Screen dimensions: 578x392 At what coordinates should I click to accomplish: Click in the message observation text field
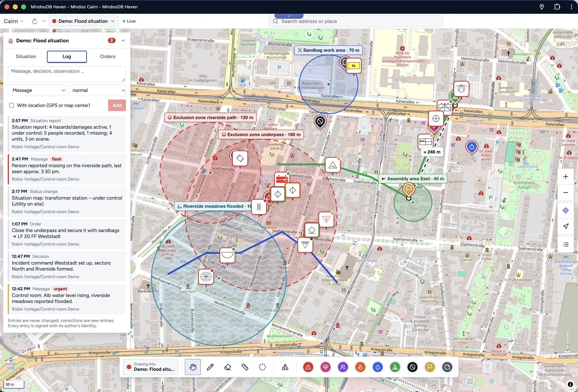67,74
